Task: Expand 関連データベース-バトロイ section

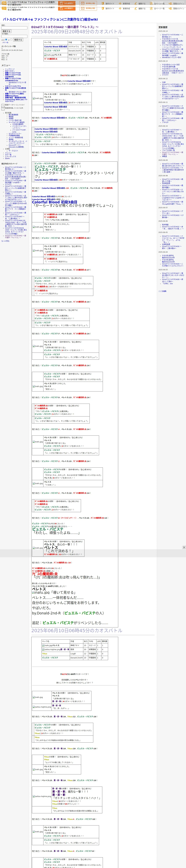Action: (x=3, y=105)
